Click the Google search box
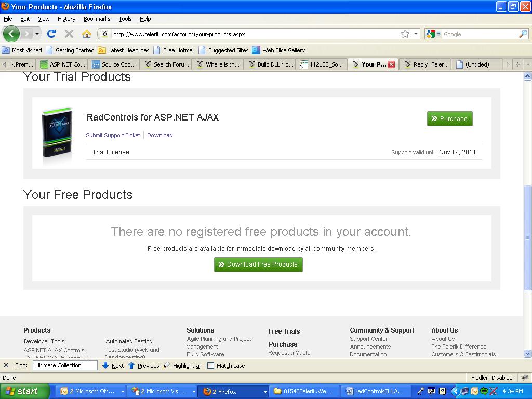 (480, 34)
